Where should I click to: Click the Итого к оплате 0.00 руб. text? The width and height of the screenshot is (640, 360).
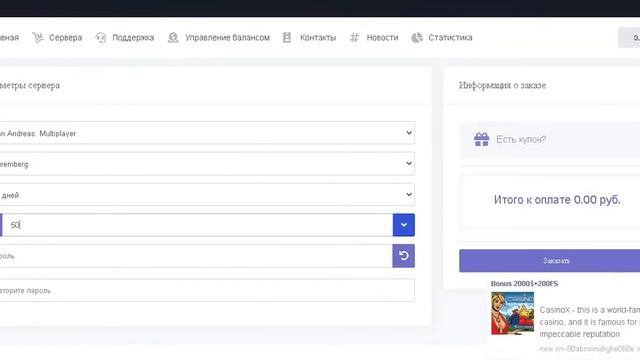pos(557,200)
